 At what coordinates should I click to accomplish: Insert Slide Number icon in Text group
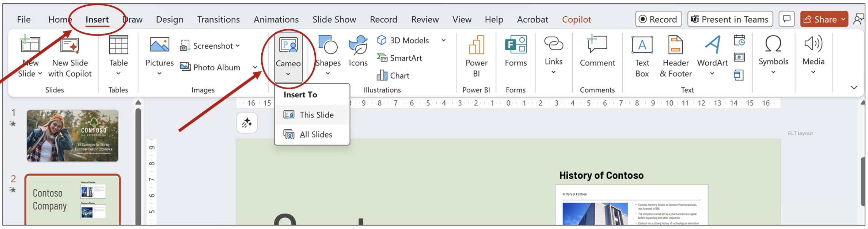point(739,57)
